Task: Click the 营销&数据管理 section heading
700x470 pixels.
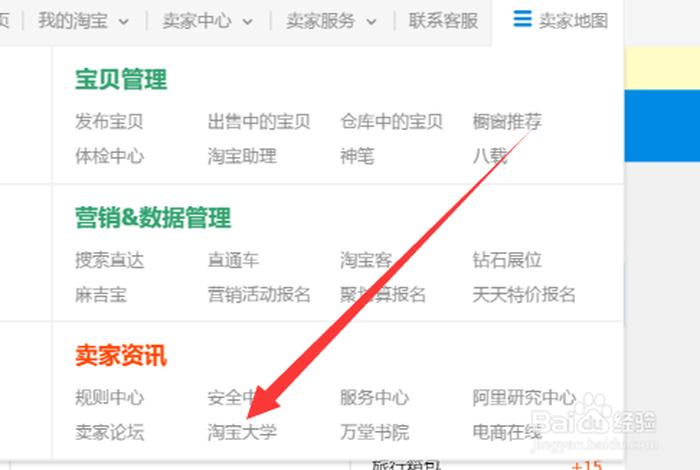Action: (153, 218)
